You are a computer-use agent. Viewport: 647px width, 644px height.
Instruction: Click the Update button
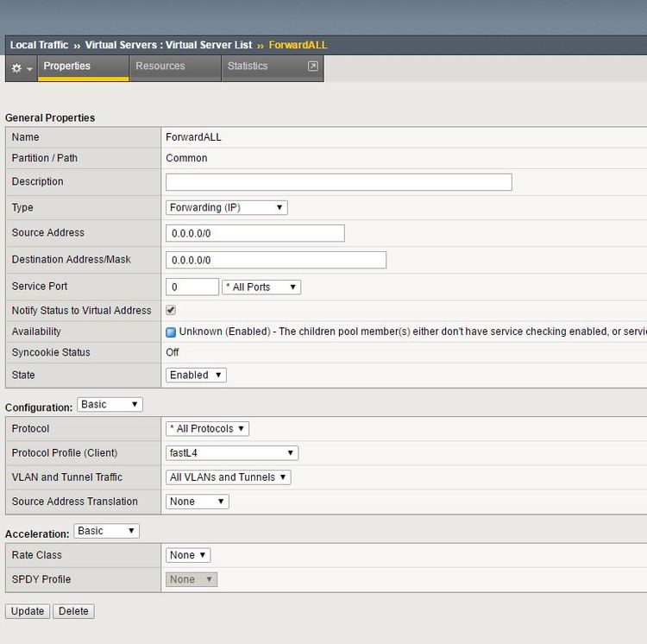pos(28,611)
